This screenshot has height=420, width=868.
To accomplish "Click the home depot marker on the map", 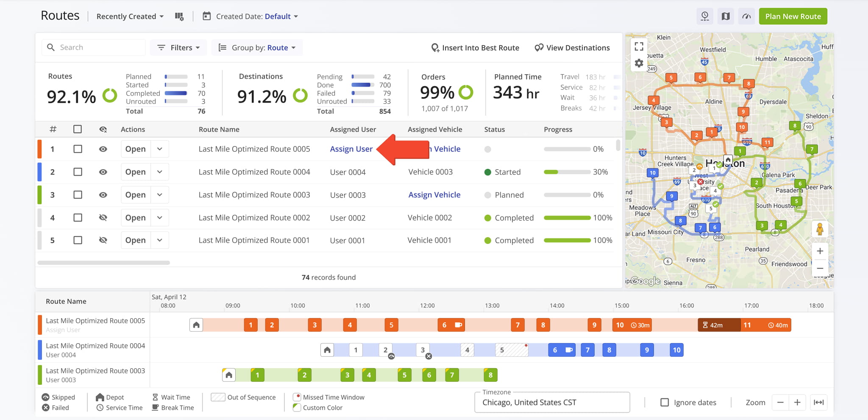I will [728, 160].
